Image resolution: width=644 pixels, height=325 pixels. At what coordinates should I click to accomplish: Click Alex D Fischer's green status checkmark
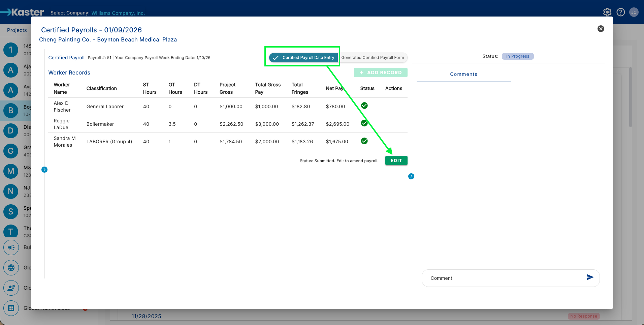pos(364,106)
